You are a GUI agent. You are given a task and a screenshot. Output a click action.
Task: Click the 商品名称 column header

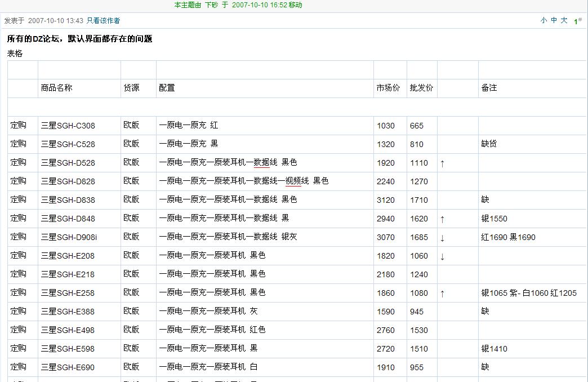tap(57, 88)
